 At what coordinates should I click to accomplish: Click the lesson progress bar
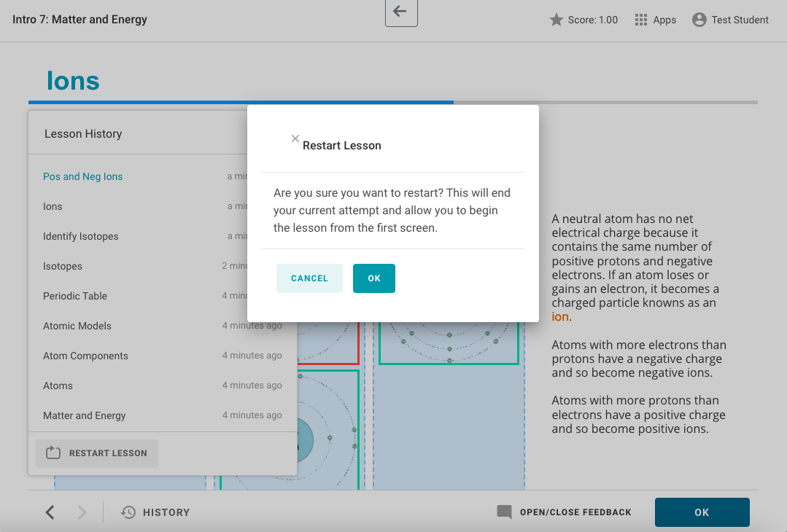point(392,103)
